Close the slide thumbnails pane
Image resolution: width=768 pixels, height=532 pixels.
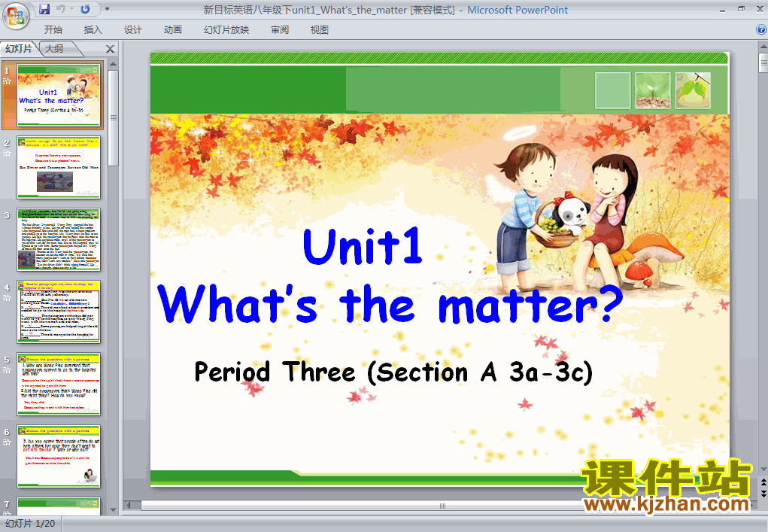click(x=111, y=49)
